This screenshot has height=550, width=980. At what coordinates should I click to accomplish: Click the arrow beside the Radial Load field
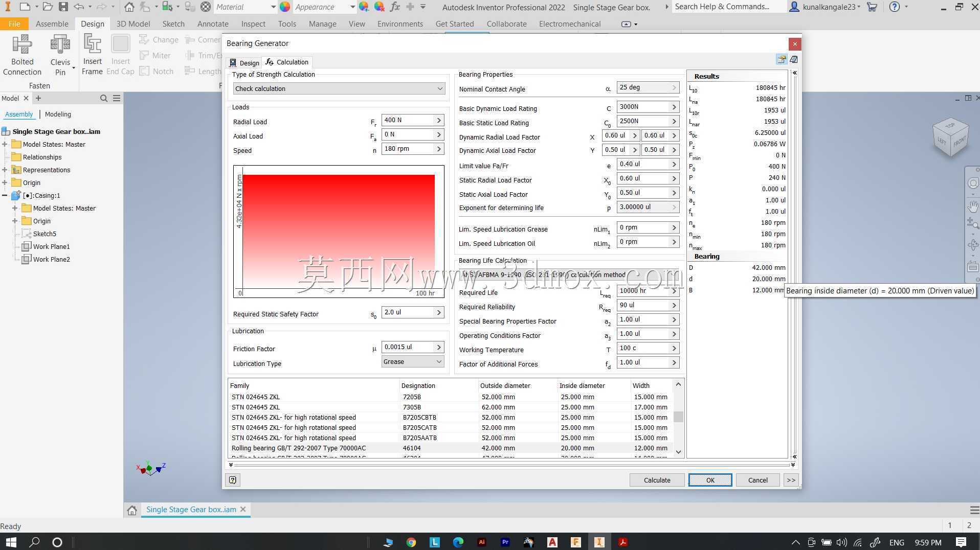(x=439, y=120)
